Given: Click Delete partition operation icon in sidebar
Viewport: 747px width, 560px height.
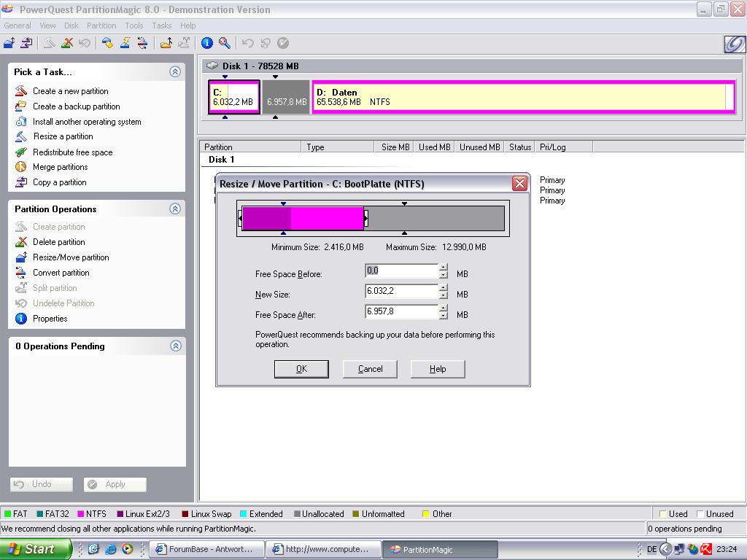Looking at the screenshot, I should pos(21,242).
